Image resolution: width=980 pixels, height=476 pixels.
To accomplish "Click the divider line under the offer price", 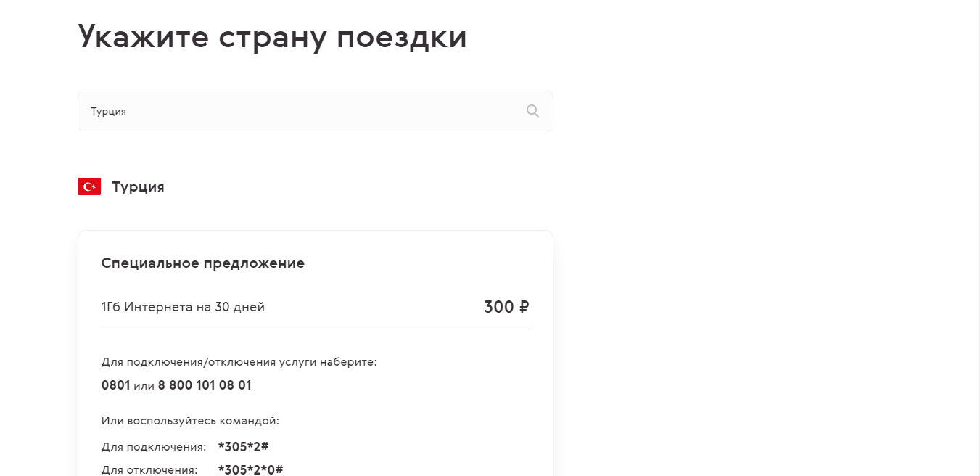I will point(316,329).
